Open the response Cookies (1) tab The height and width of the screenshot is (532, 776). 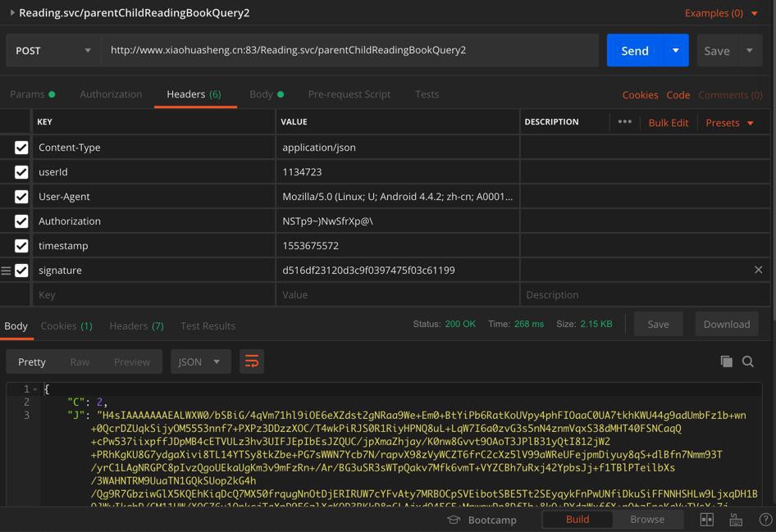[66, 325]
